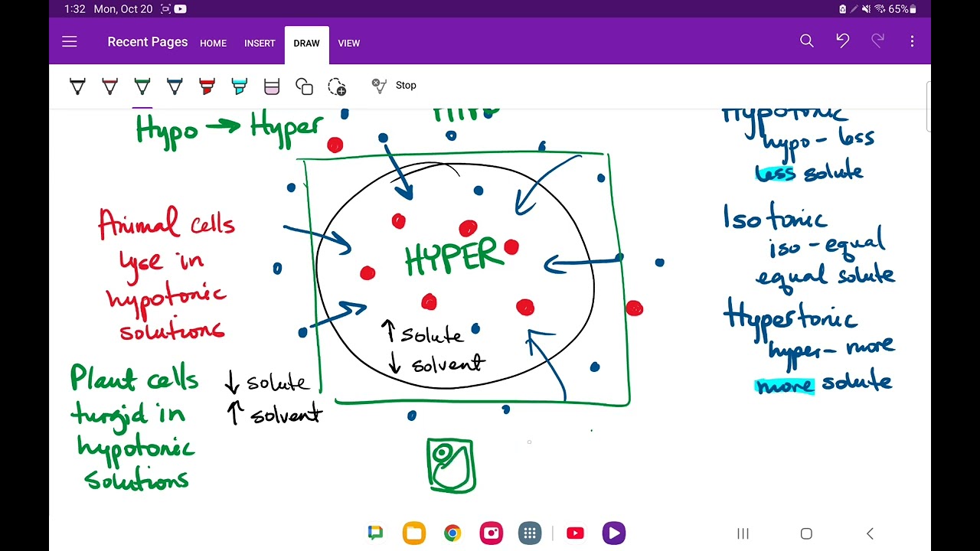Viewport: 980px width, 551px height.
Task: Open the hamburger navigation menu
Action: click(x=70, y=42)
